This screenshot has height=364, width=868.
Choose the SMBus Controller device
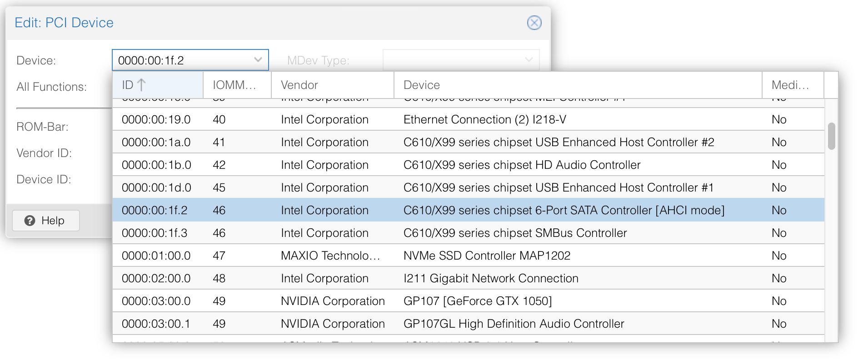pyautogui.click(x=515, y=233)
